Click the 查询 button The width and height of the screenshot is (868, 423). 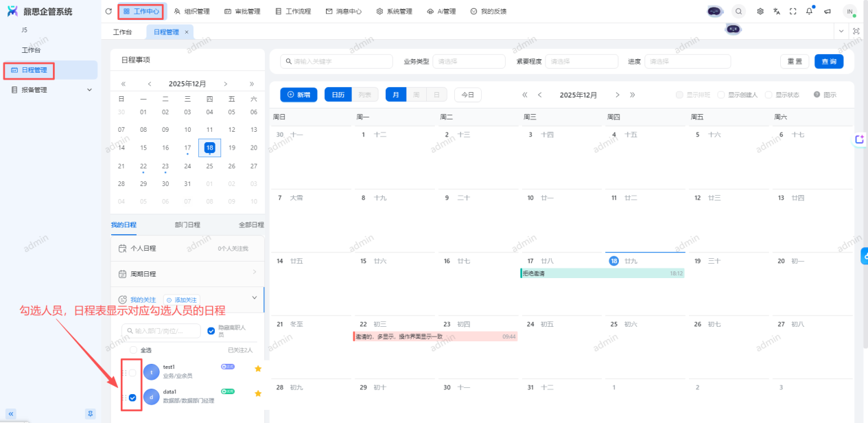click(x=829, y=61)
